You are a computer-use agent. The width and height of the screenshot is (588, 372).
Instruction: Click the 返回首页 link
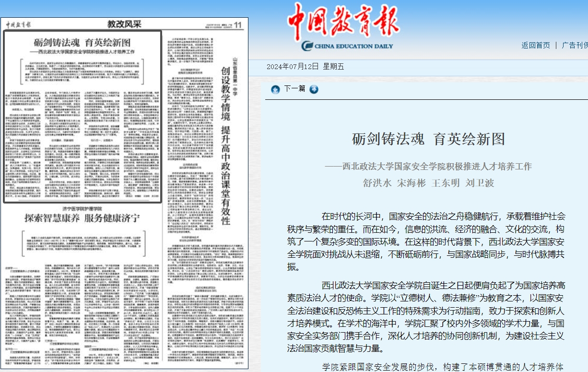tap(536, 45)
